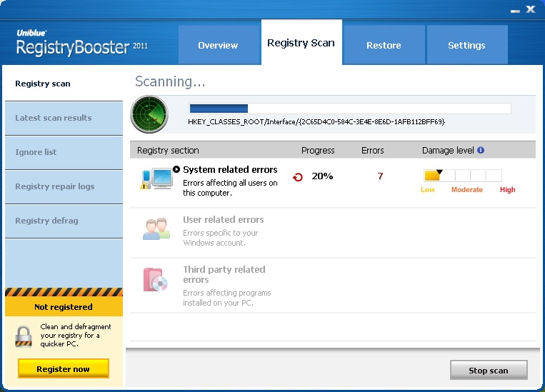
Task: Click the Damage level column header
Action: pyautogui.click(x=448, y=151)
